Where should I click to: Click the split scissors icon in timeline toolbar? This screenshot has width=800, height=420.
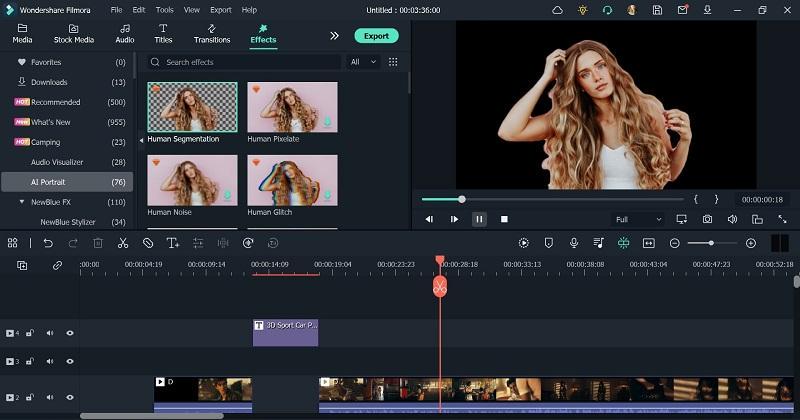coord(123,243)
